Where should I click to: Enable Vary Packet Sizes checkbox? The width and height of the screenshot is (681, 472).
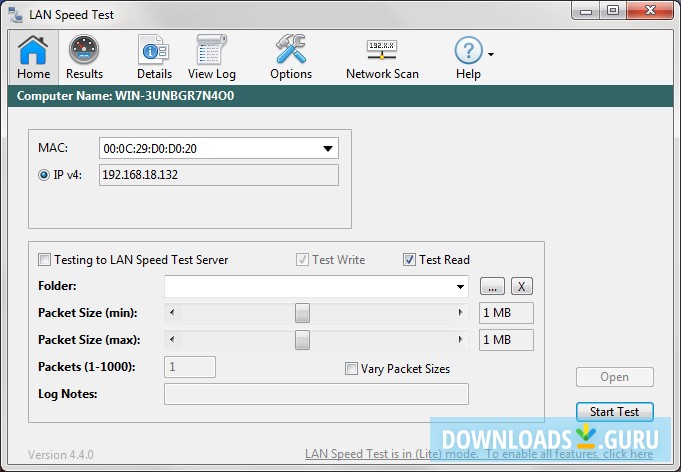[351, 369]
